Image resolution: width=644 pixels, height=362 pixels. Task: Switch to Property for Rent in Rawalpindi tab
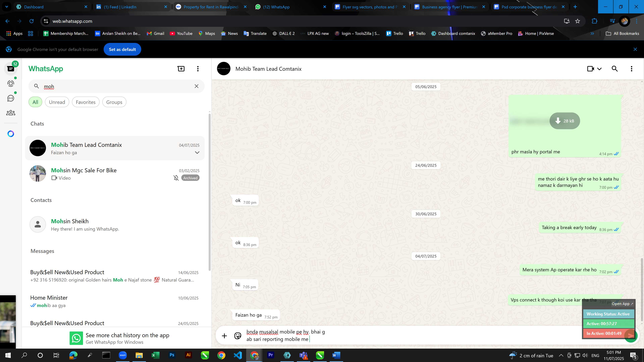[x=211, y=7]
